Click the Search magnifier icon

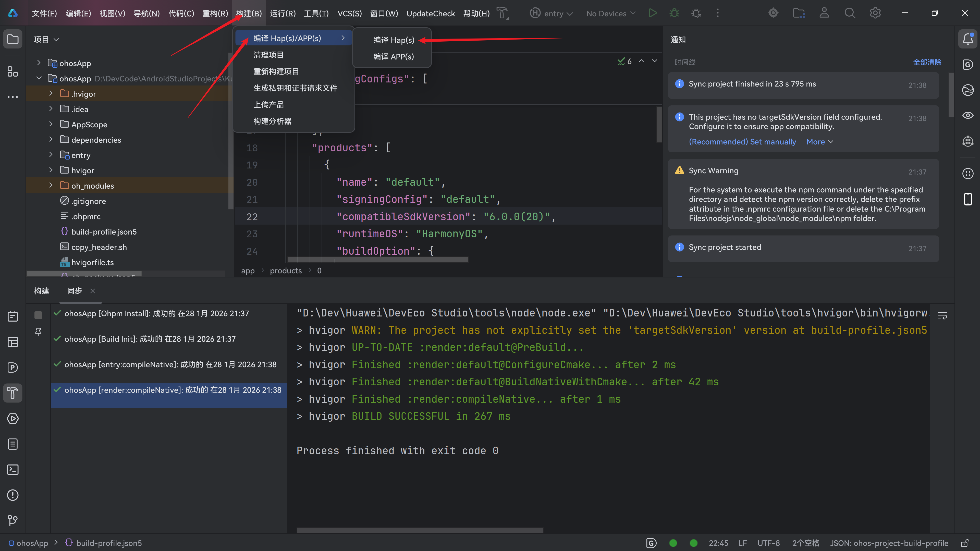pyautogui.click(x=850, y=13)
